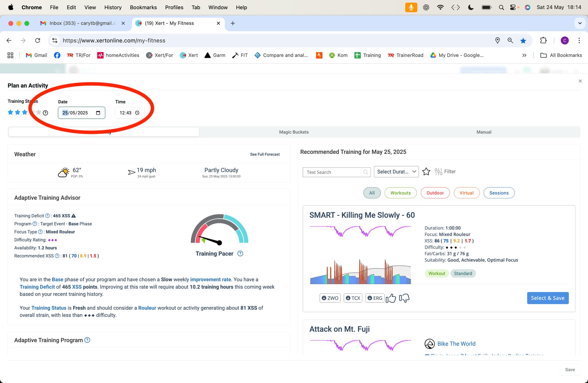The width and height of the screenshot is (588, 383).
Task: Click the location pin icon in address bar
Action: tap(497, 40)
